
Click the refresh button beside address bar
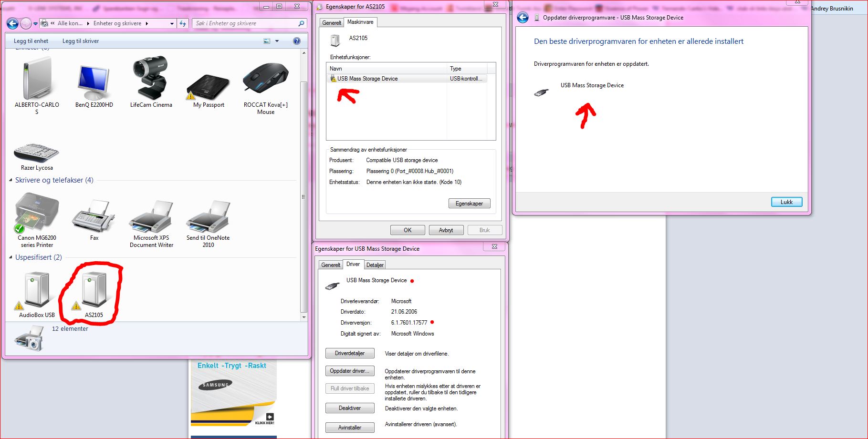tap(183, 23)
